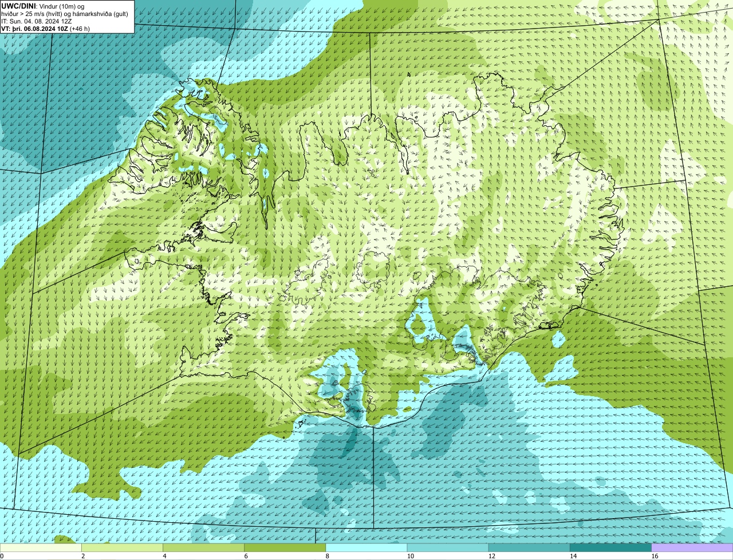
Task: Click the 6–8 olive green legend swatch
Action: click(x=285, y=548)
